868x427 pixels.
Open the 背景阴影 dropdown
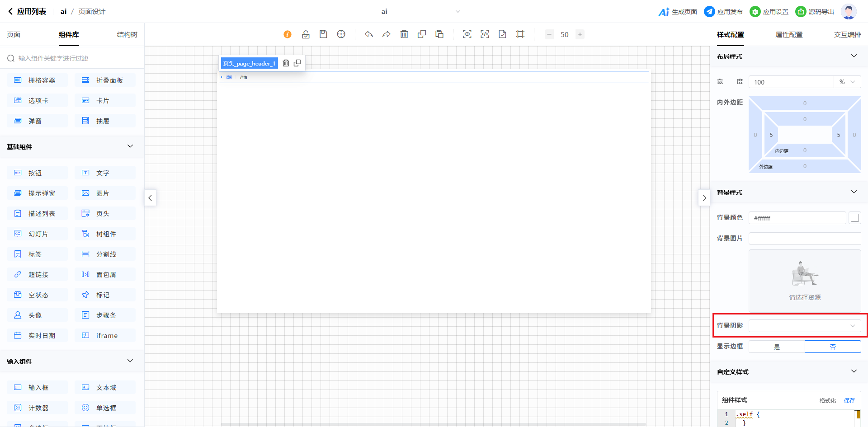pyautogui.click(x=805, y=326)
